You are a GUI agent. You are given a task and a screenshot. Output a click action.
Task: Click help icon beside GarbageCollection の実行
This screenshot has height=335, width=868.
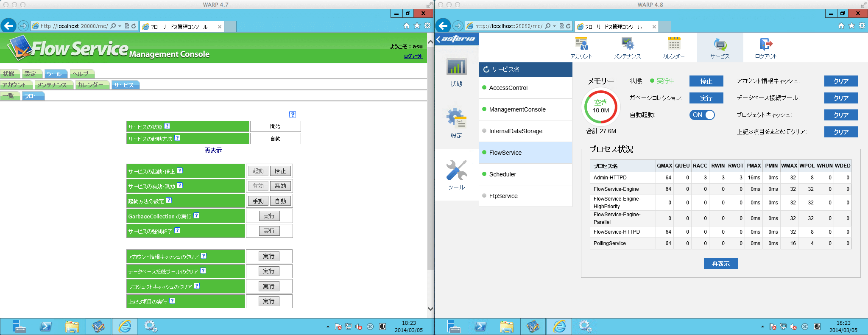tap(196, 215)
